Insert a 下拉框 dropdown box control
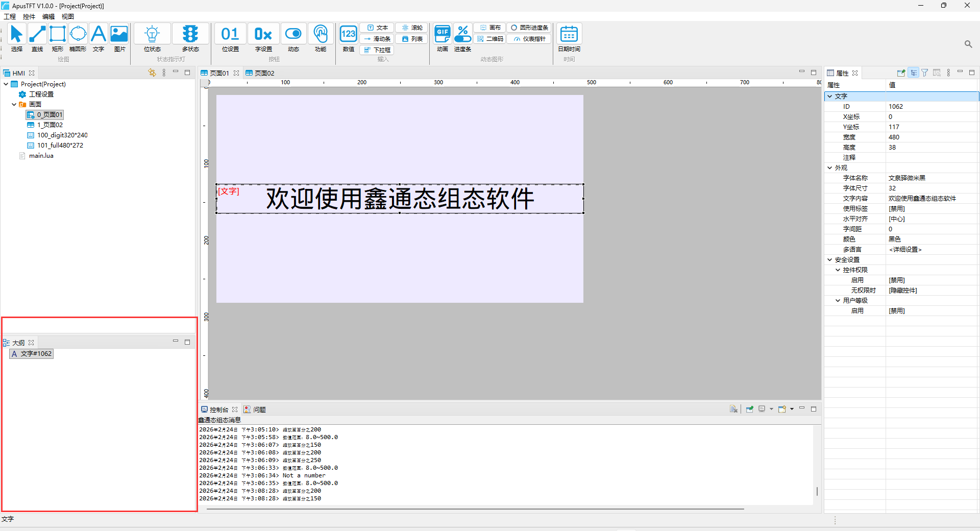This screenshot has width=980, height=531. coord(378,50)
